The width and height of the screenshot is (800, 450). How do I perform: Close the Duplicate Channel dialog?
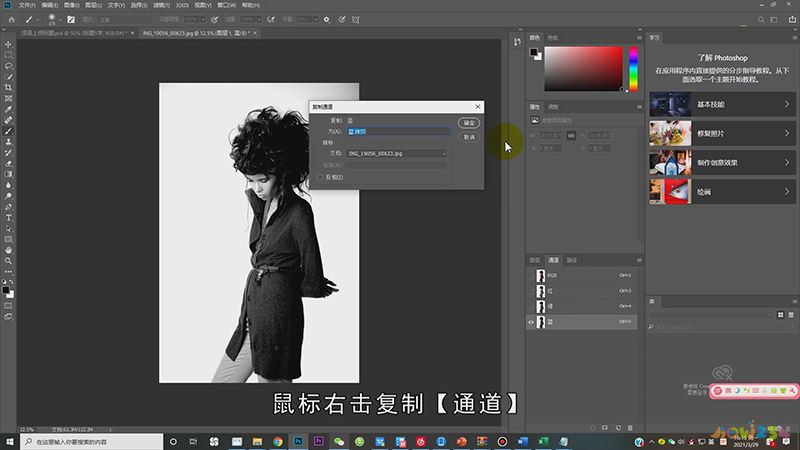[x=478, y=107]
